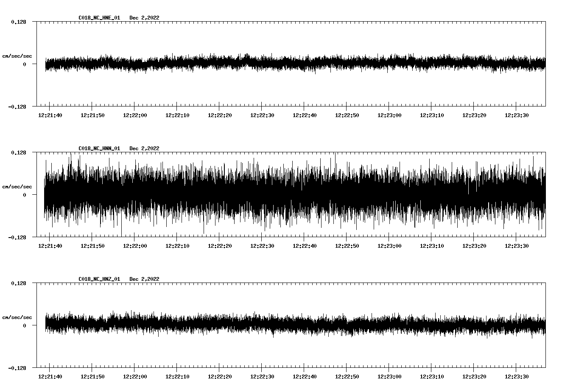Click the zero label on HNZ axis
This screenshot has height=392, width=576.
coord(25,325)
